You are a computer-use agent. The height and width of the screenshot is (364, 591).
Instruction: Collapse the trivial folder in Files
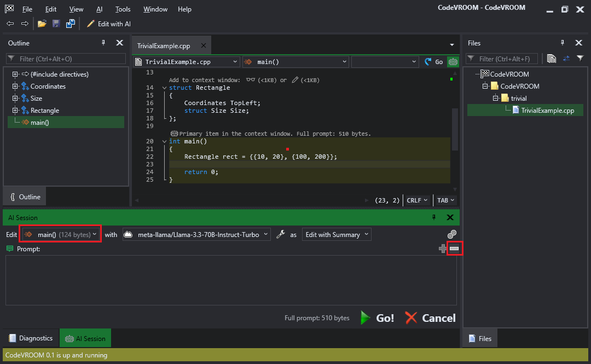point(496,99)
